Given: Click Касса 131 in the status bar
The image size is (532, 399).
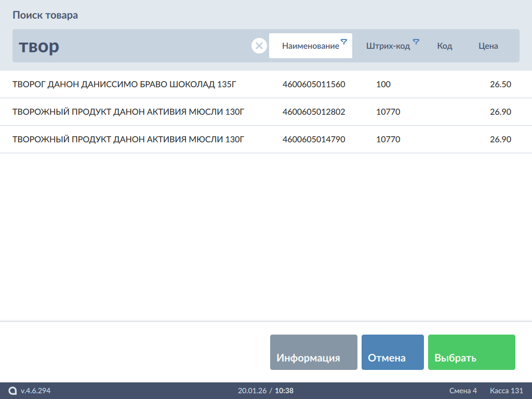Looking at the screenshot, I should click(x=507, y=391).
